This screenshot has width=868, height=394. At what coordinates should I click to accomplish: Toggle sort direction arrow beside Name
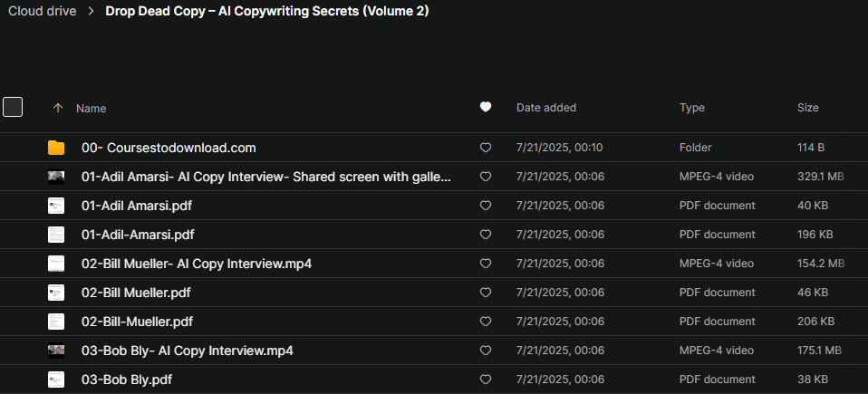(58, 108)
